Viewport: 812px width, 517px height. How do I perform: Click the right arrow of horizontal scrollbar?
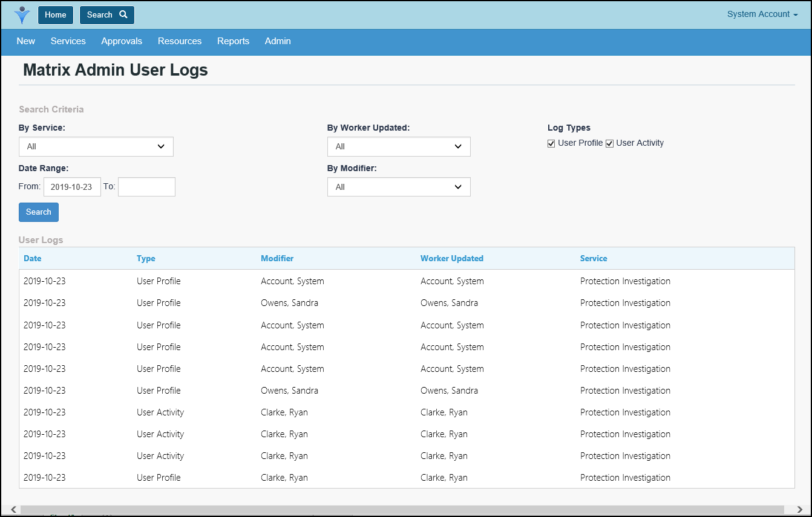point(800,510)
